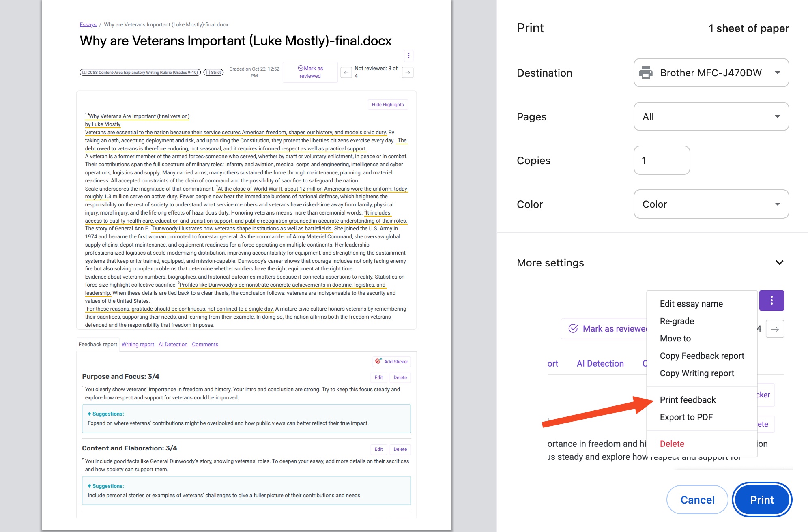Toggle Hide Highlights on essay
Viewport: 808px width, 532px height.
[x=387, y=105]
